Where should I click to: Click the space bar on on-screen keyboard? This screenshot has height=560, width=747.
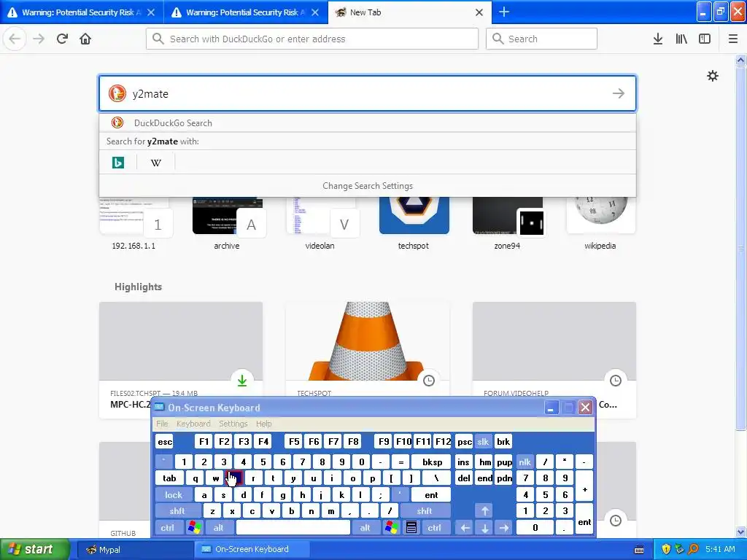coord(293,527)
